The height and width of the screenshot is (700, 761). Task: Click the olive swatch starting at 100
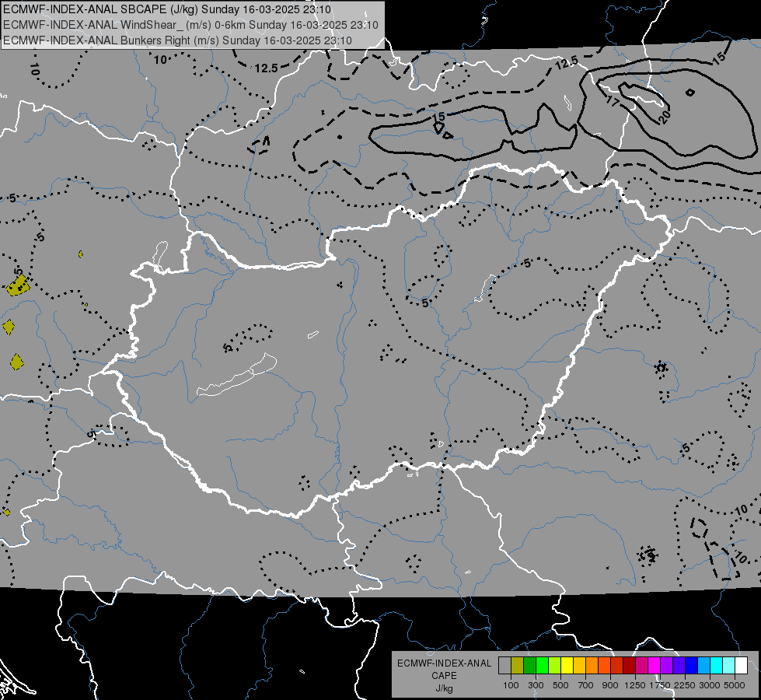(x=518, y=665)
